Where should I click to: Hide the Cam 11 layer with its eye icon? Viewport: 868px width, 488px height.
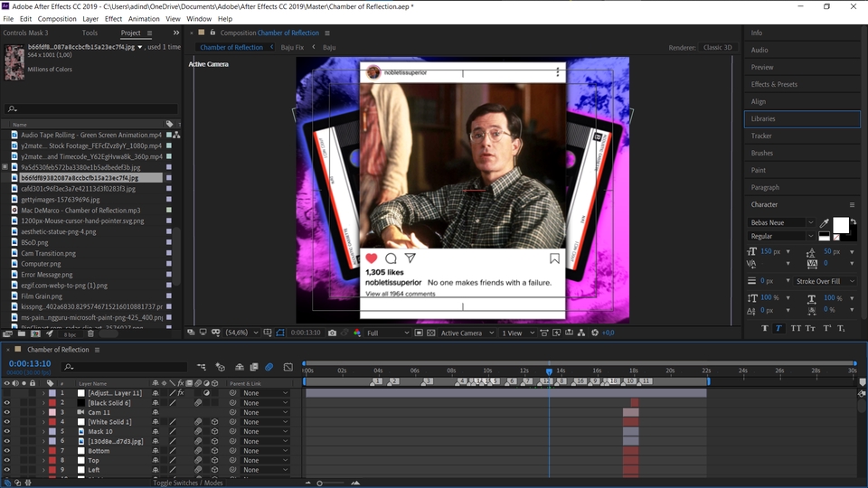pos(7,412)
